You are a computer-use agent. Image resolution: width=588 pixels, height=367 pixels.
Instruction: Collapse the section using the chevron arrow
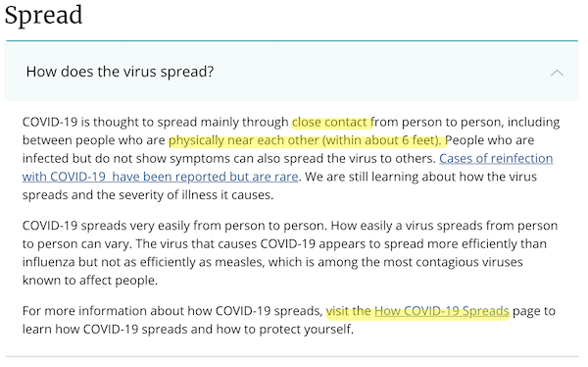tap(557, 72)
